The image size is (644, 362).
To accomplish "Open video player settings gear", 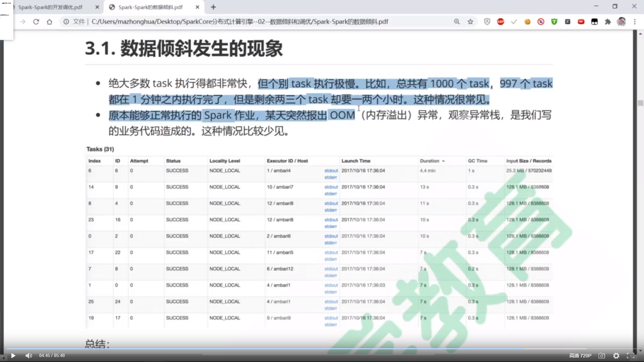I will click(x=616, y=356).
